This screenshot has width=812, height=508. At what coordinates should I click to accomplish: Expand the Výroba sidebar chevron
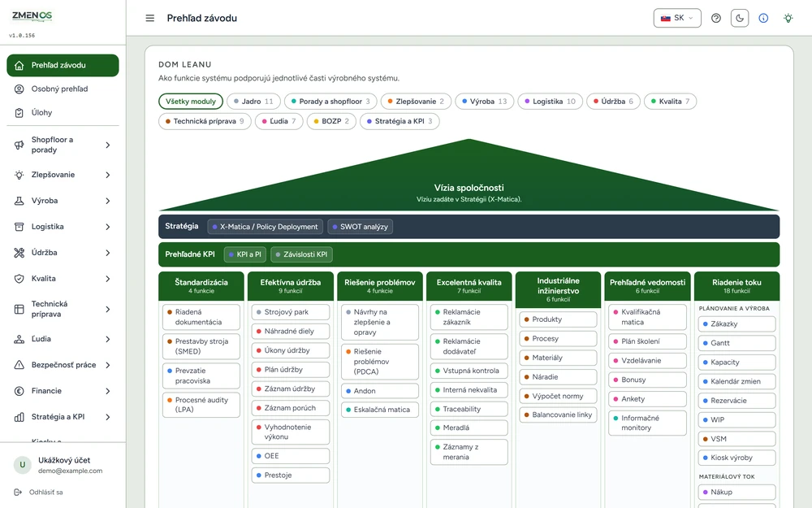(x=108, y=201)
